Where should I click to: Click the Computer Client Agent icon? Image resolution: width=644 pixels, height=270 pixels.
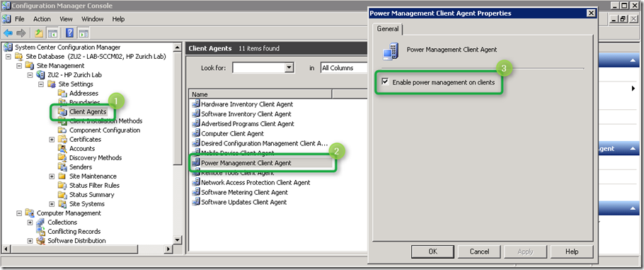click(x=196, y=134)
